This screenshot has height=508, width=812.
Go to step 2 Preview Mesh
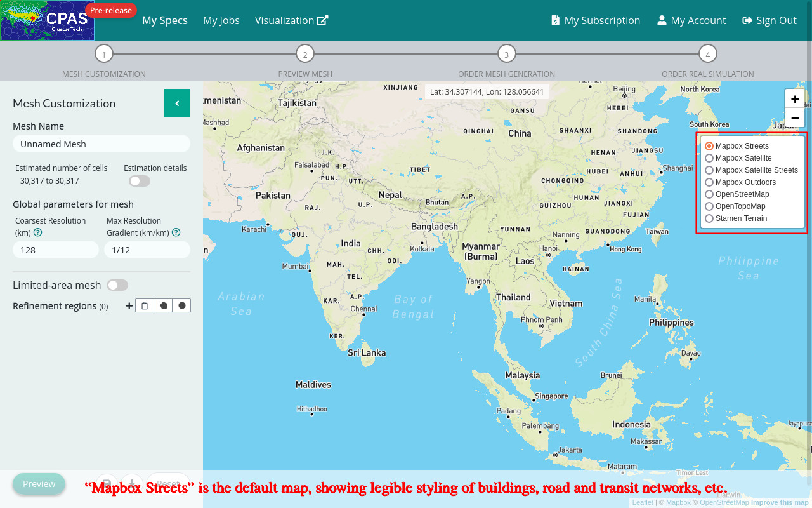pos(305,54)
